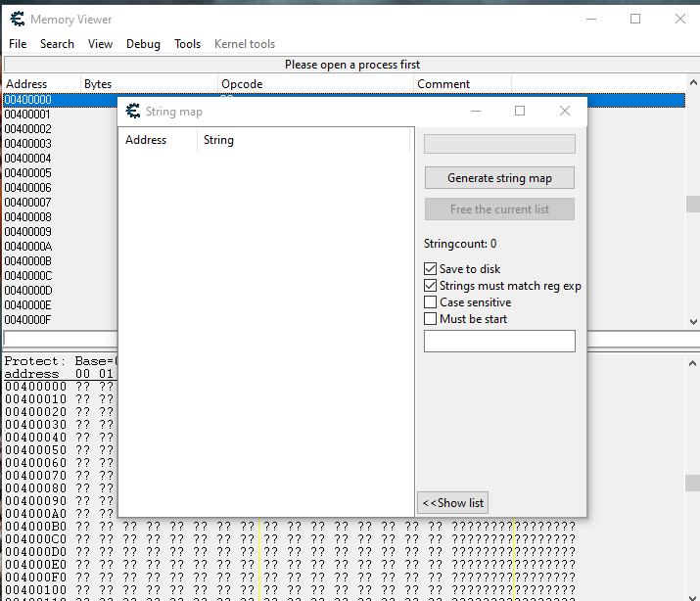Sort by the String column header

[x=218, y=140]
